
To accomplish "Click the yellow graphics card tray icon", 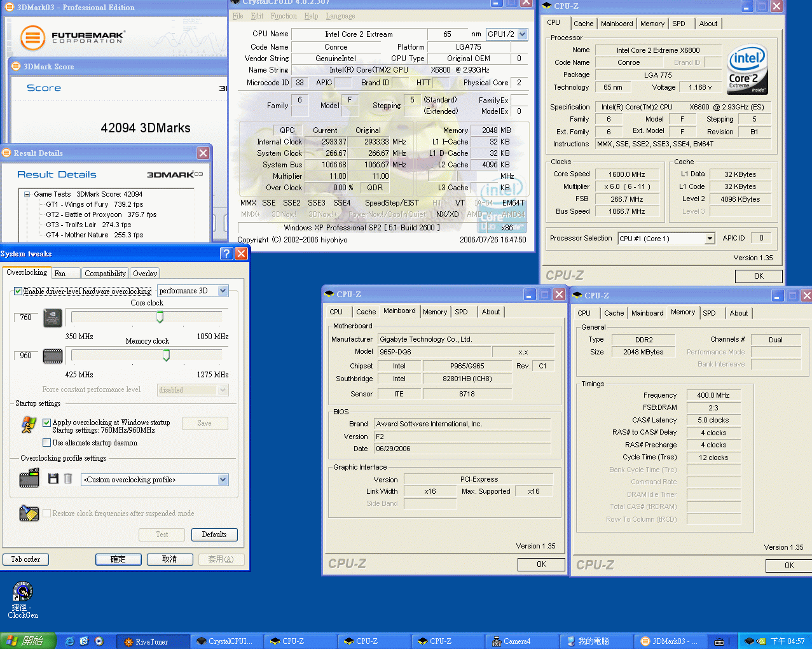I will [x=761, y=641].
